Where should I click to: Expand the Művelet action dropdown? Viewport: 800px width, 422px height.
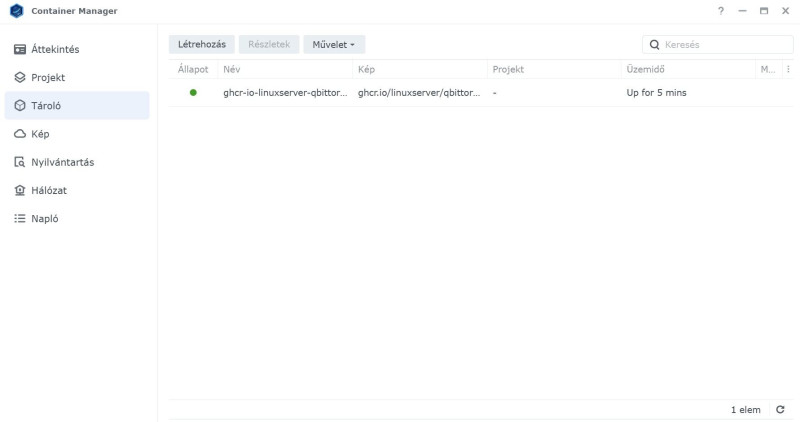tap(334, 44)
